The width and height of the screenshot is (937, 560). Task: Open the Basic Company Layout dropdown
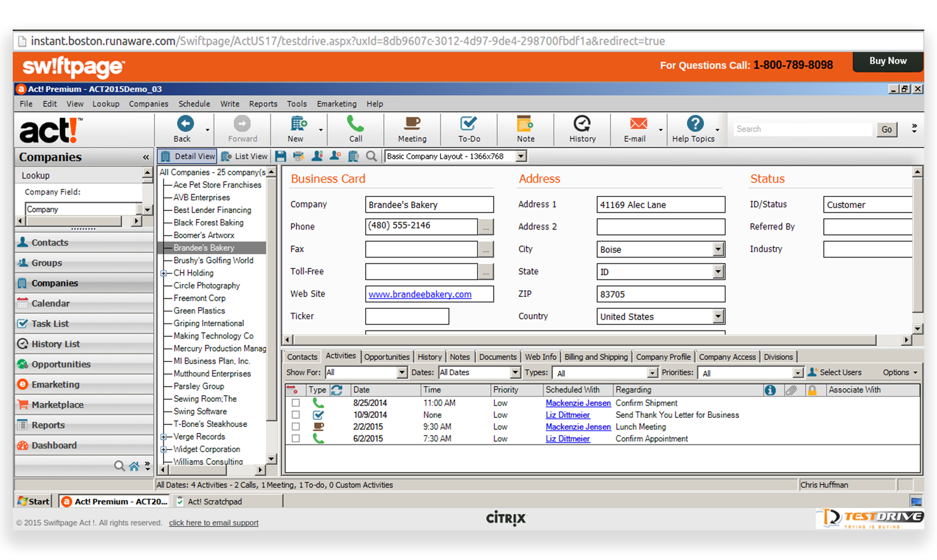pos(521,156)
